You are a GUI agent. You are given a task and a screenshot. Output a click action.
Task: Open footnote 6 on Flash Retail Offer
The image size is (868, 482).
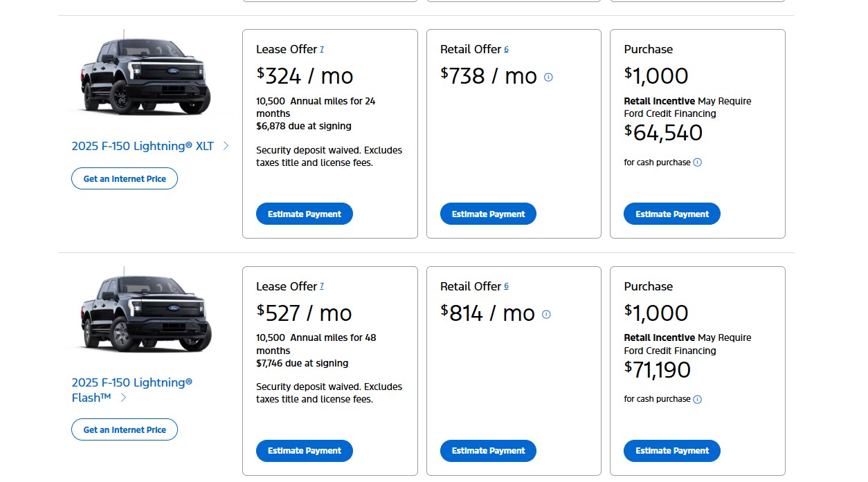point(506,286)
